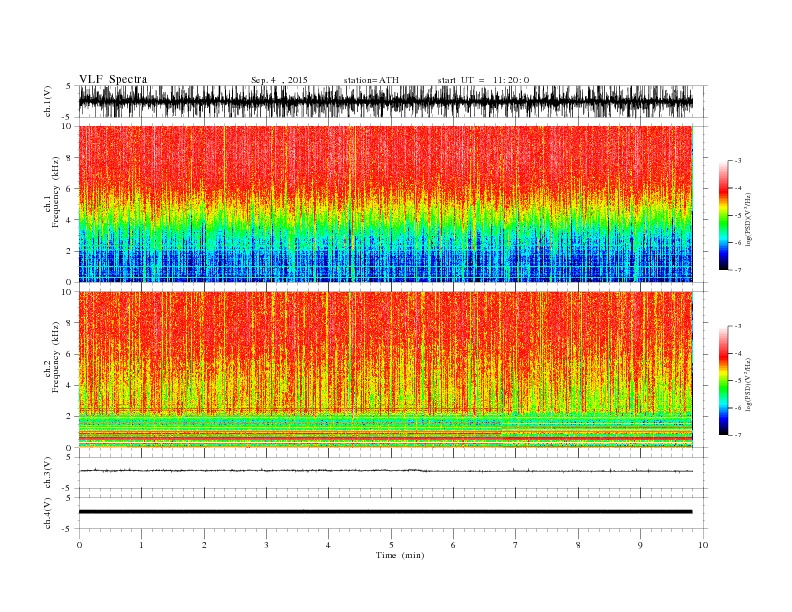This screenshot has height=612, width=792.
Task: Click time-axis tick label "7"
Action: (516, 545)
